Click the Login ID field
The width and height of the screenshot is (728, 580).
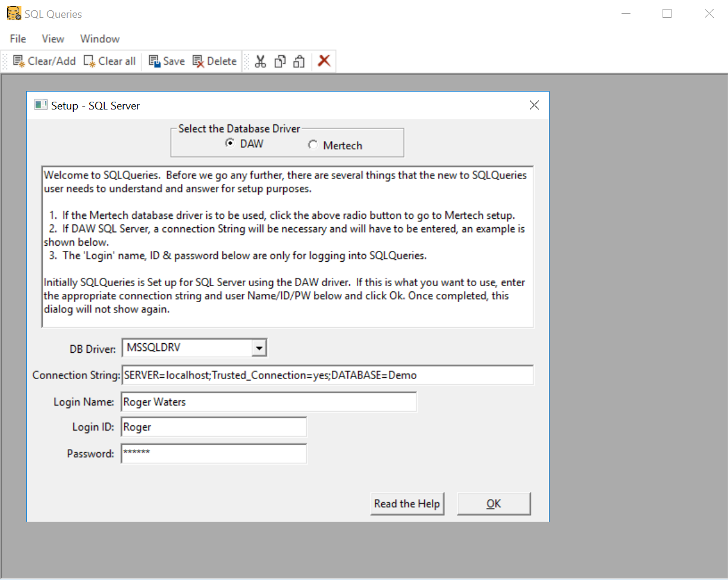tap(214, 427)
